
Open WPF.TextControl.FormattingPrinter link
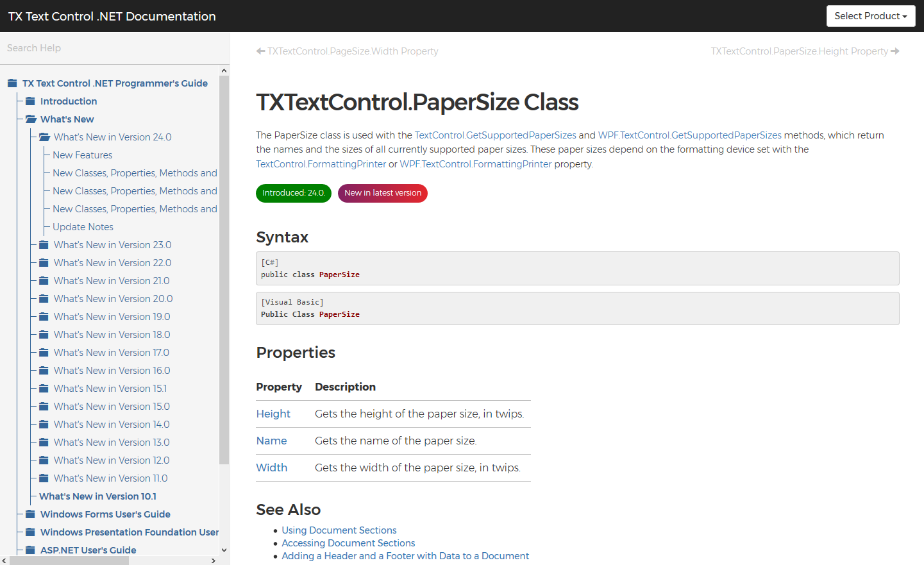click(x=476, y=164)
